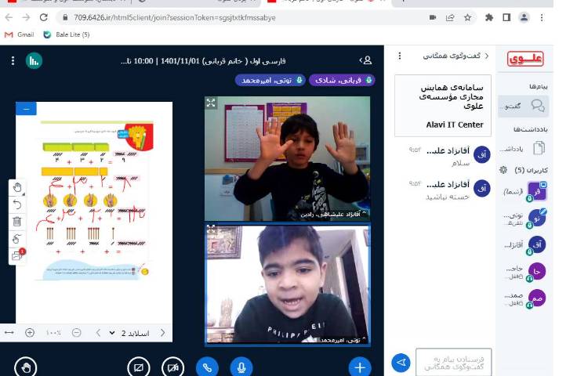Raise hand with the bottom-left hand button
The width and height of the screenshot is (588, 376).
pyautogui.click(x=26, y=367)
